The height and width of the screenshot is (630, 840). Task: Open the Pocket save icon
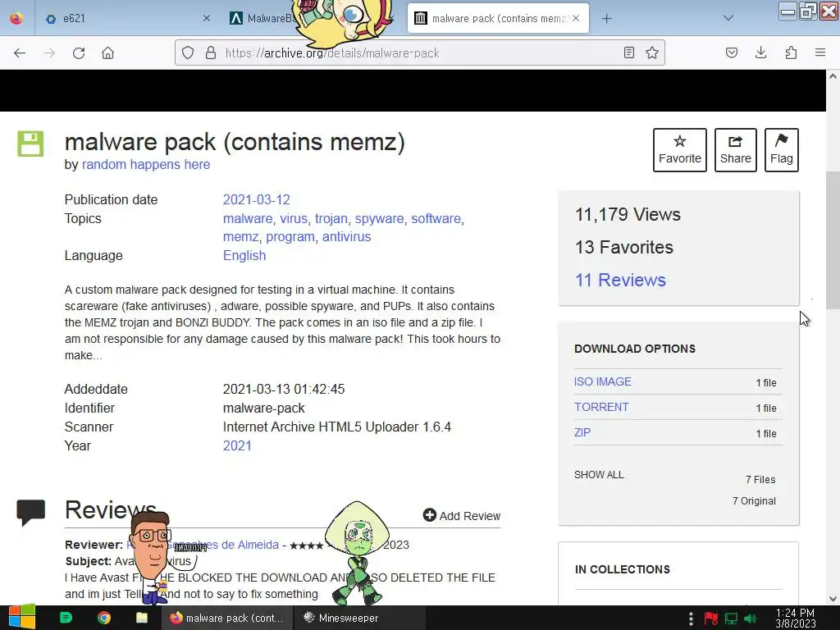click(x=732, y=52)
